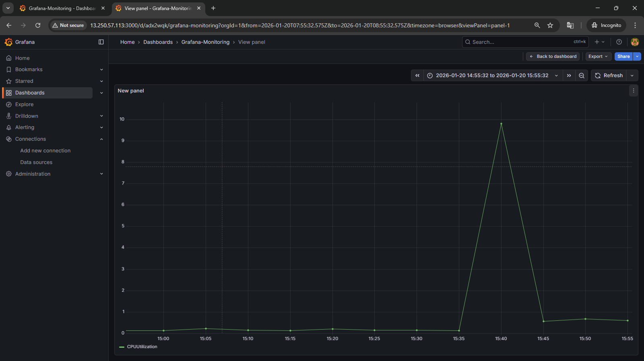Viewport: 644px width, 361px height.
Task: Expand the Alerting section chevron
Action: point(101,127)
